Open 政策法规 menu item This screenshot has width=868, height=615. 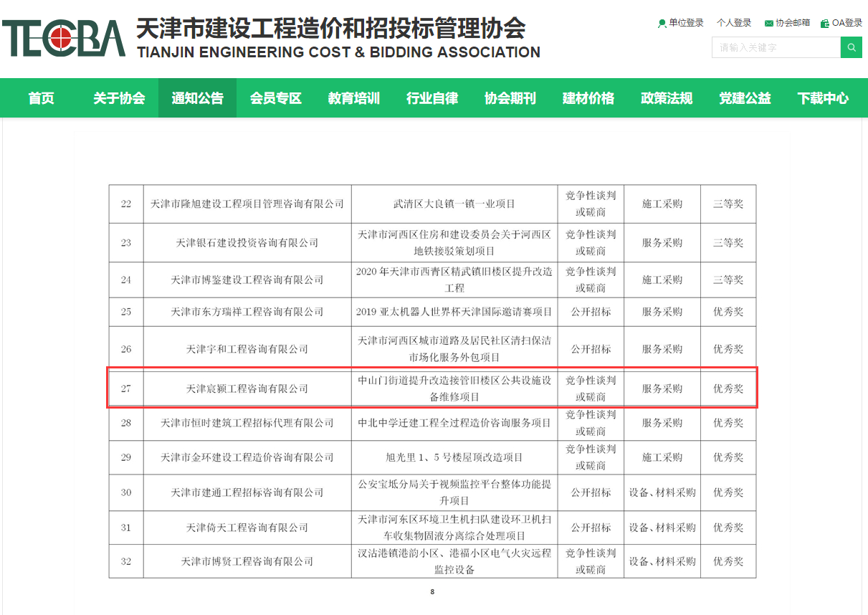pos(666,98)
